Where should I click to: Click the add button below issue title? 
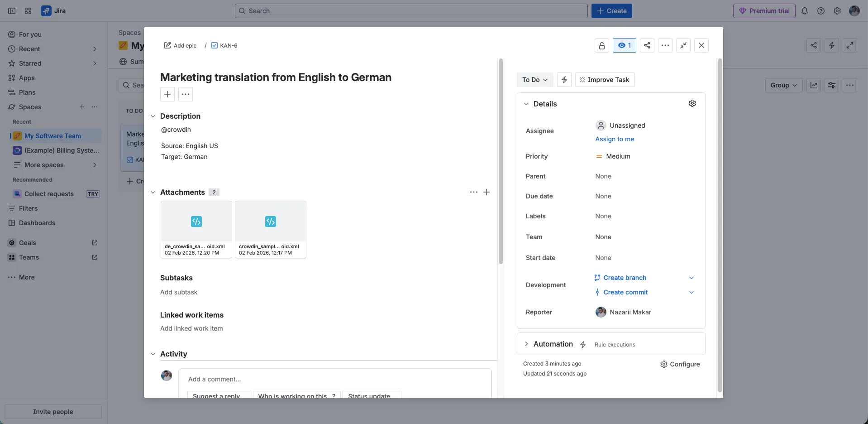pos(167,94)
